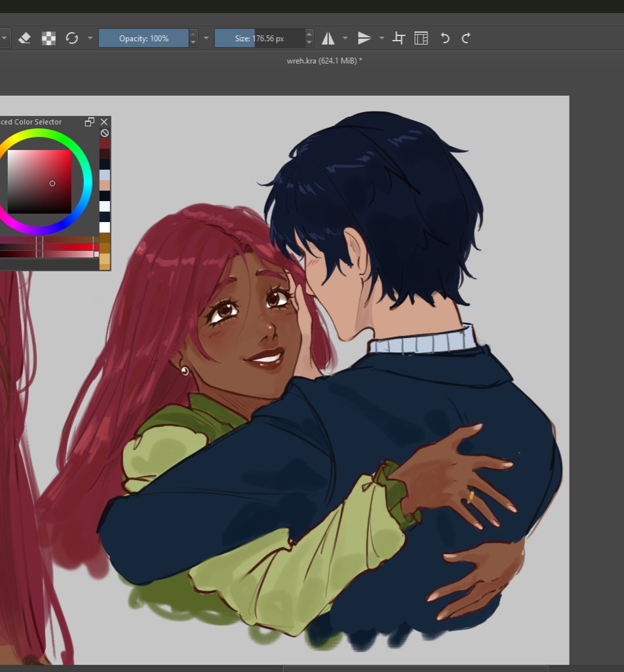
Task: Click the bottom pink value shade strip
Action: click(x=49, y=255)
